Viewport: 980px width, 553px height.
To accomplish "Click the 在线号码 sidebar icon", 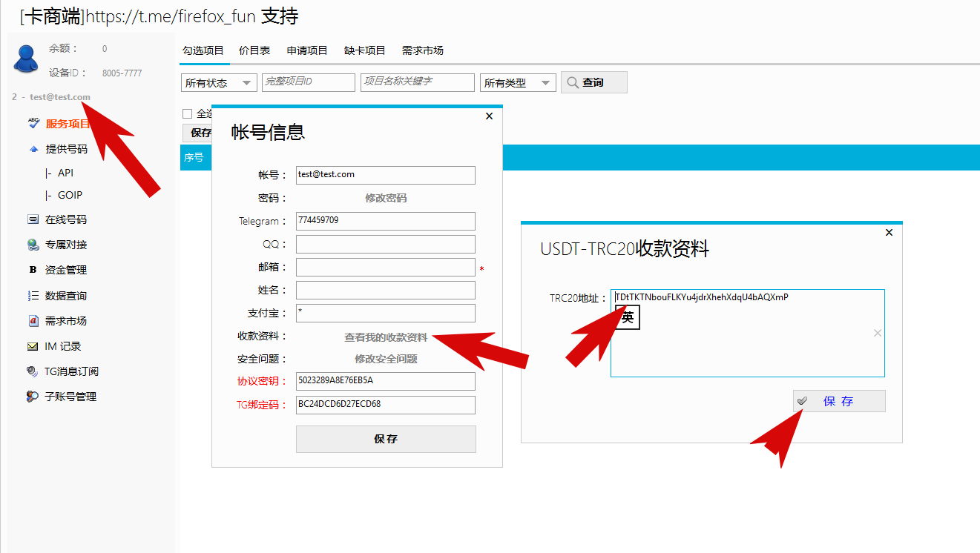I will (33, 219).
